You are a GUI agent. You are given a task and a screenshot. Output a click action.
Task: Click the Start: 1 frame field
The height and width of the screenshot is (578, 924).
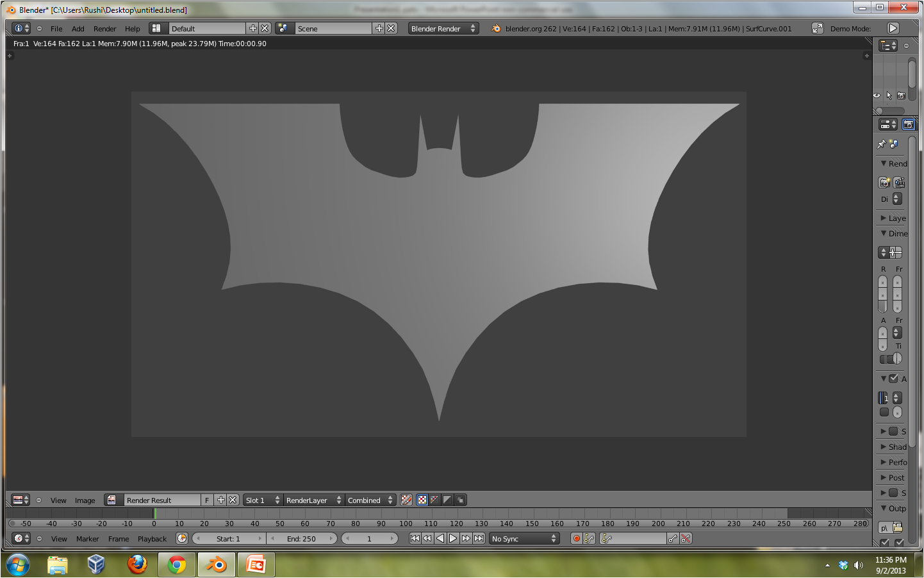(x=228, y=538)
